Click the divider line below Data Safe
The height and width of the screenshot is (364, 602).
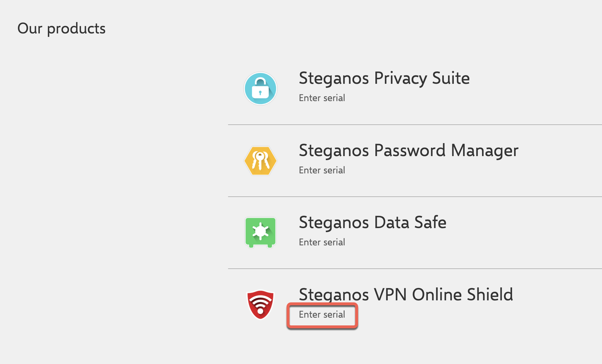coord(415,269)
